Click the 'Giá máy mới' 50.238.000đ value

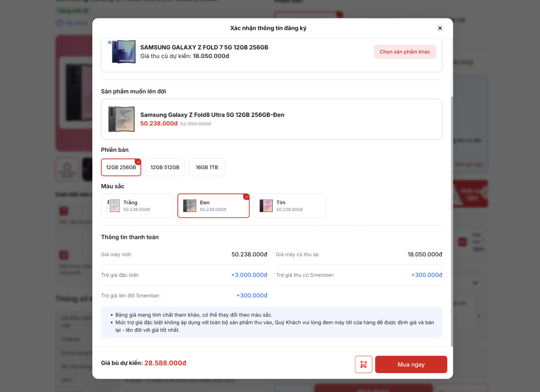pyautogui.click(x=250, y=254)
